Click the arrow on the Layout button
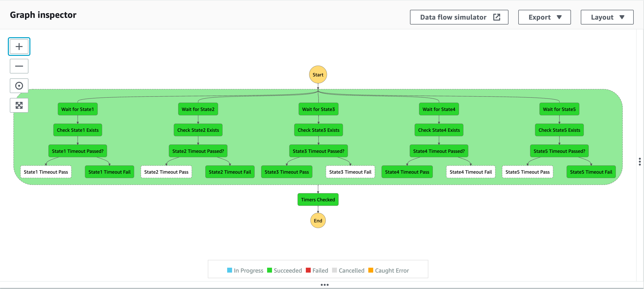 click(622, 17)
